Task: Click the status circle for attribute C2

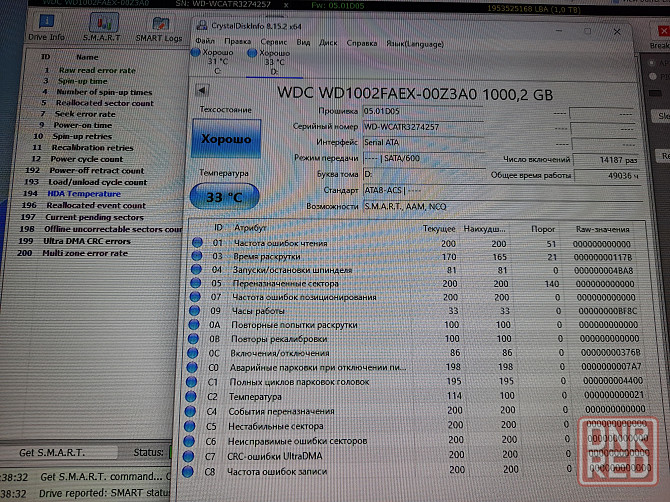Action: tap(191, 396)
